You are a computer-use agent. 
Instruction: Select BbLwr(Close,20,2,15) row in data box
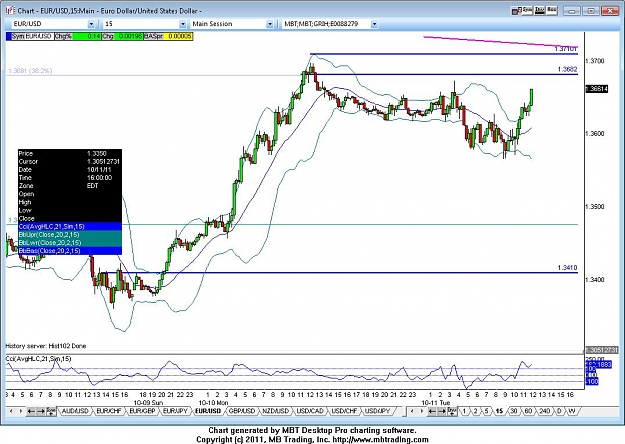click(x=70, y=243)
